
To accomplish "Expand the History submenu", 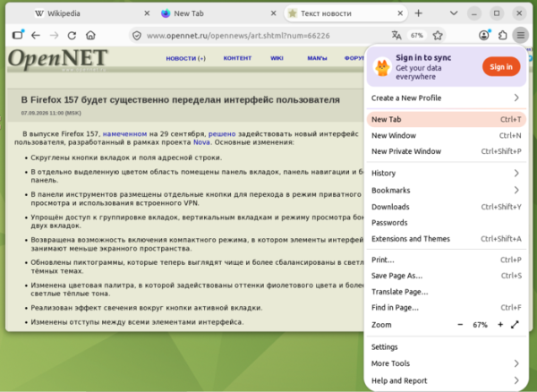I will point(447,174).
